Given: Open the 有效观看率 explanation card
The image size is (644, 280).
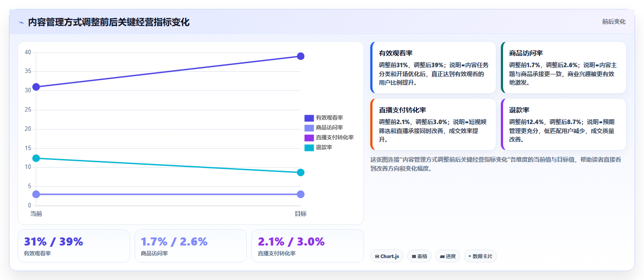Looking at the screenshot, I should [x=433, y=67].
